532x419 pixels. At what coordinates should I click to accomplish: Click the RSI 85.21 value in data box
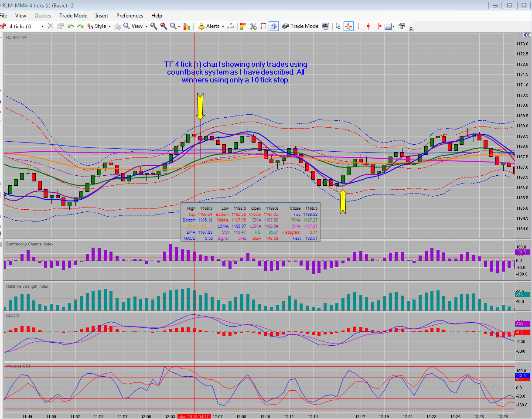[x=273, y=232]
